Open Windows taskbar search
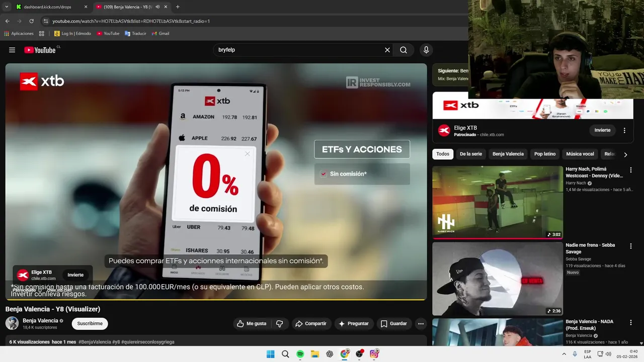Image resolution: width=644 pixels, height=362 pixels. [285, 354]
